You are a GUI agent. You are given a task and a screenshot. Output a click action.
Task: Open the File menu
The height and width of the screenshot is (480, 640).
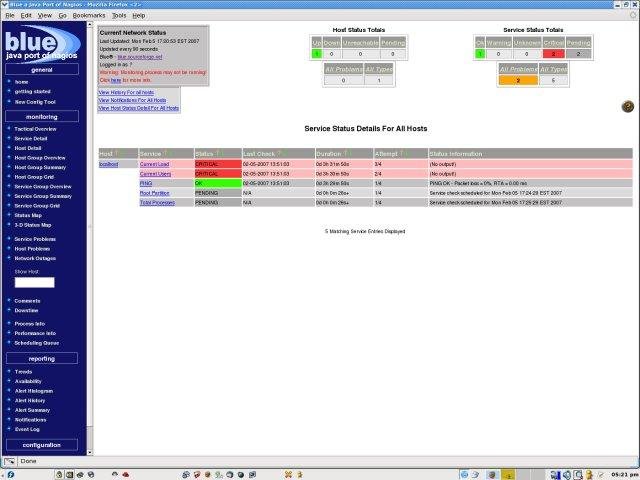pos(10,16)
